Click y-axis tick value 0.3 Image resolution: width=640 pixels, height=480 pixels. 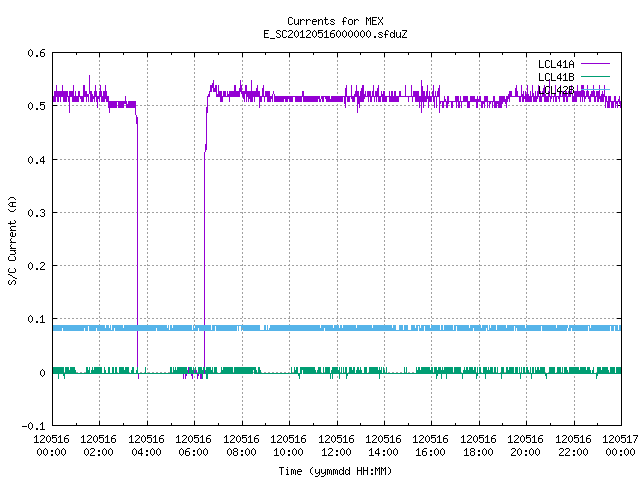(x=36, y=213)
